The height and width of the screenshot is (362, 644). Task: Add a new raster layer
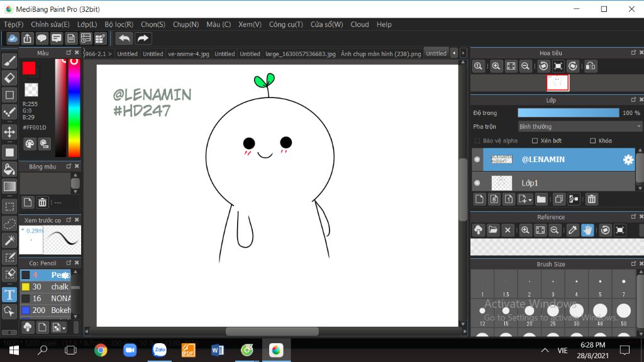click(479, 199)
